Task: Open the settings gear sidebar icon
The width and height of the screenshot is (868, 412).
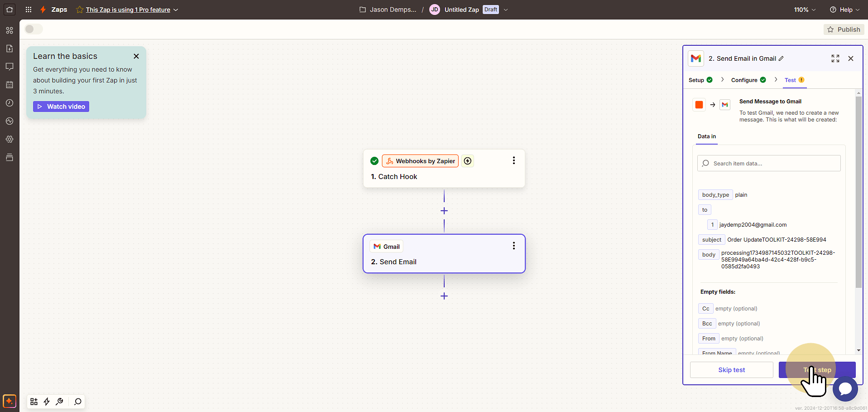Action: click(x=10, y=139)
